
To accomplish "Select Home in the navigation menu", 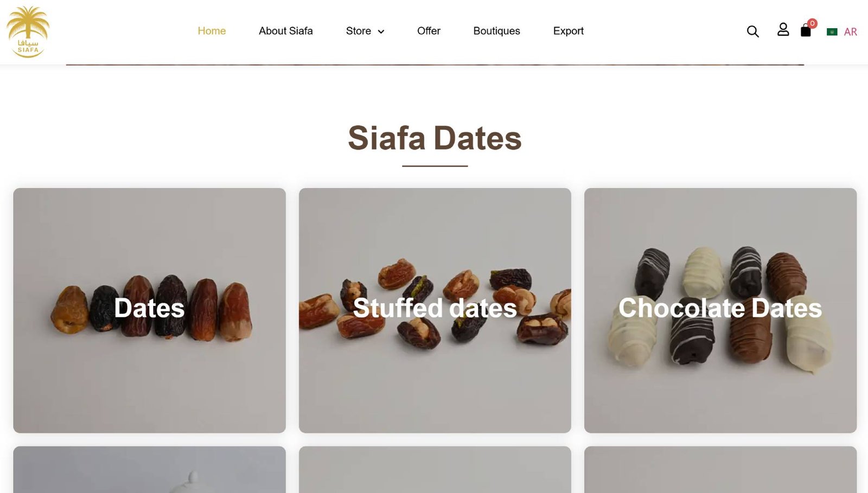I will pos(212,31).
